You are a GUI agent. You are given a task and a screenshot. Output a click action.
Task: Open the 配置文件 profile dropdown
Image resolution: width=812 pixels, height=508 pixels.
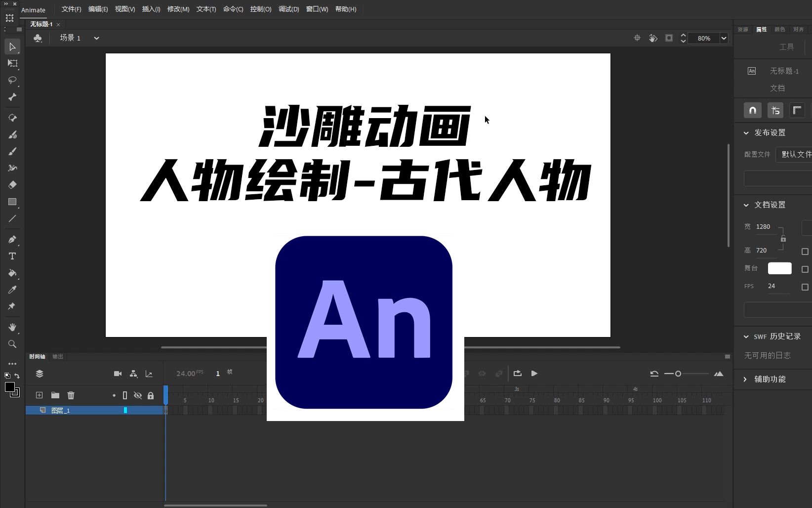[794, 154]
